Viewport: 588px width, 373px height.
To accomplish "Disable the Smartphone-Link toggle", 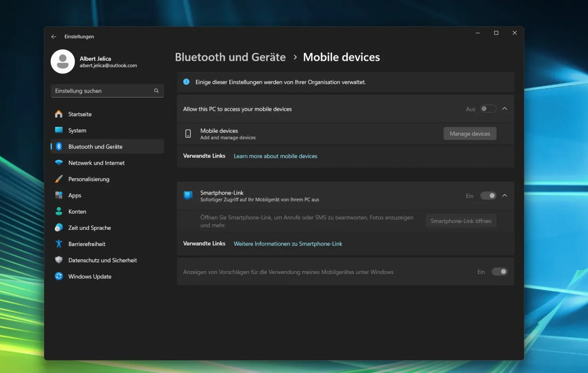I will click(x=488, y=195).
